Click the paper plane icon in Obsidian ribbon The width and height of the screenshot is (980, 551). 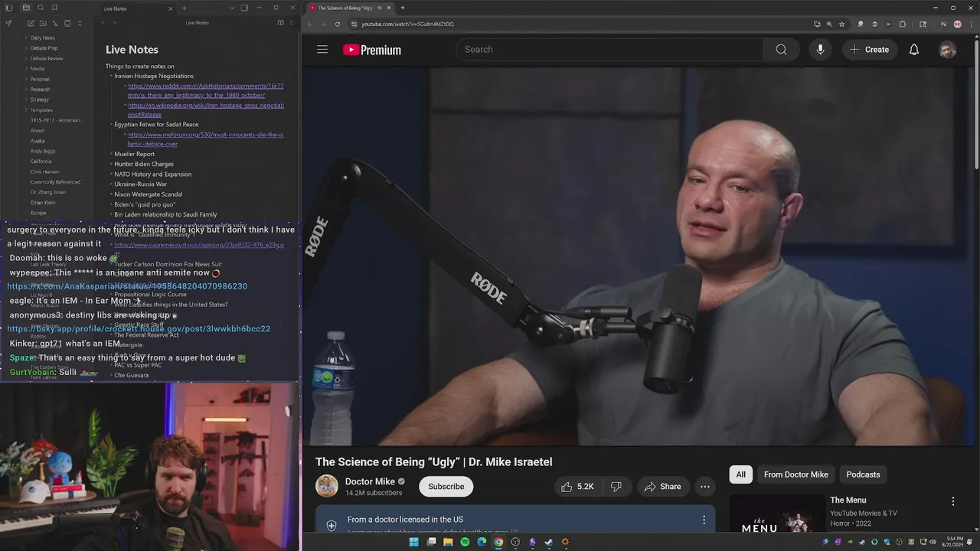pos(8,24)
